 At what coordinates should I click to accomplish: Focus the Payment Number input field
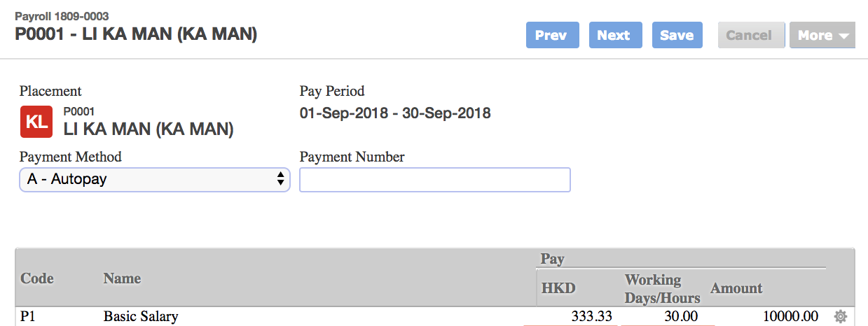[435, 180]
